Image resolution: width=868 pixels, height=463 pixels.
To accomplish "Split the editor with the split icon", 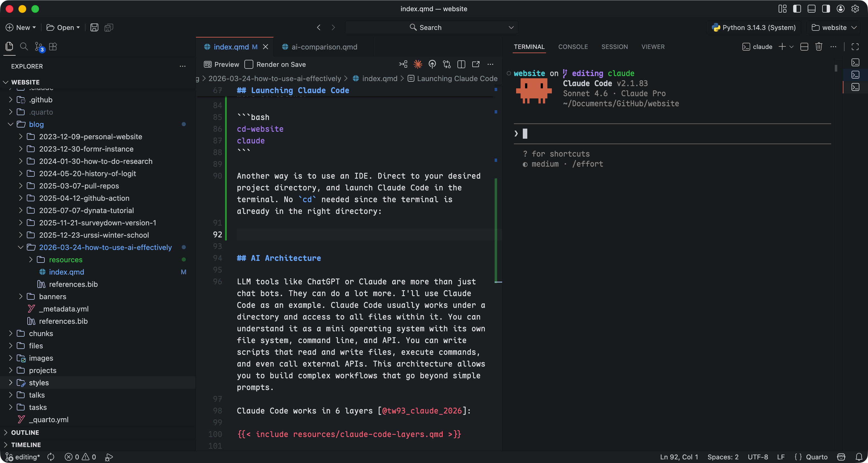I will pos(461,64).
